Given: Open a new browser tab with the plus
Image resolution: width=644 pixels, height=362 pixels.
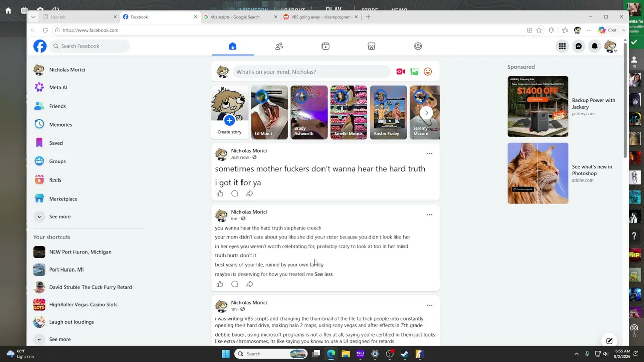Looking at the screenshot, I should [x=368, y=17].
